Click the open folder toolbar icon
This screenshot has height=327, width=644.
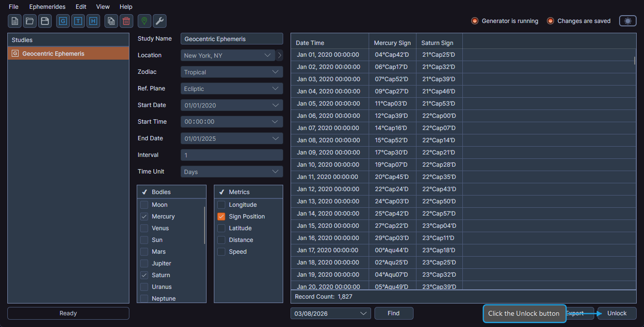30,21
